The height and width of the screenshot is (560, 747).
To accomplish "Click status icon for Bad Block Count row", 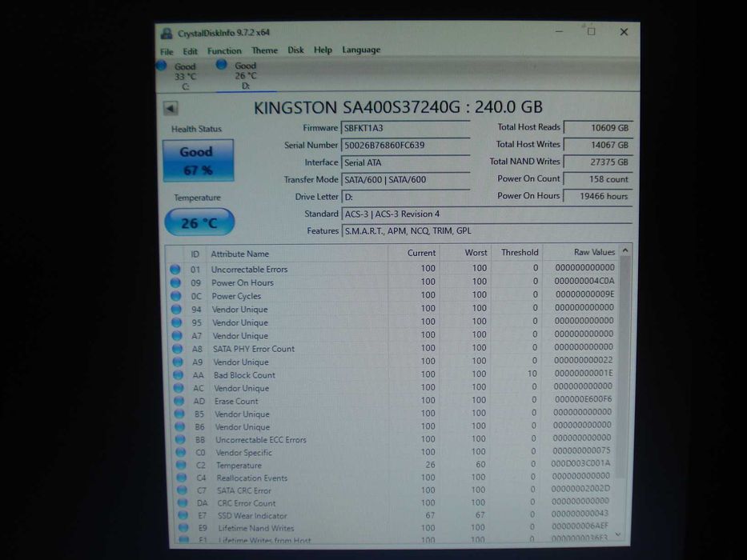I will [x=179, y=375].
